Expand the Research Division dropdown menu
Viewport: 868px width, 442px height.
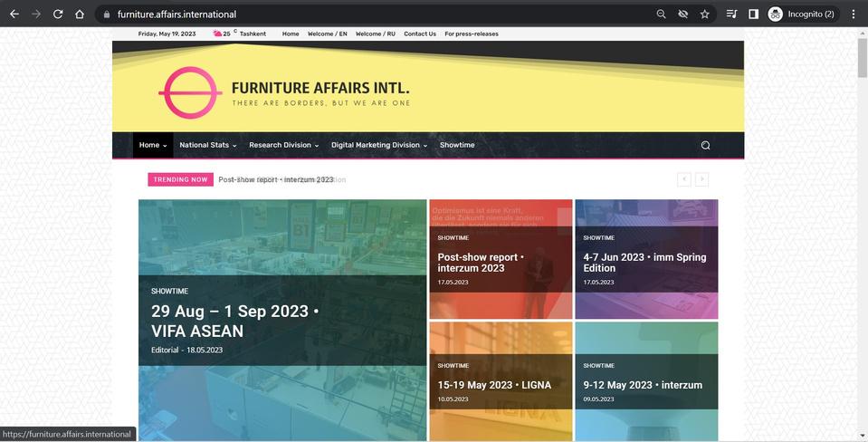[283, 145]
